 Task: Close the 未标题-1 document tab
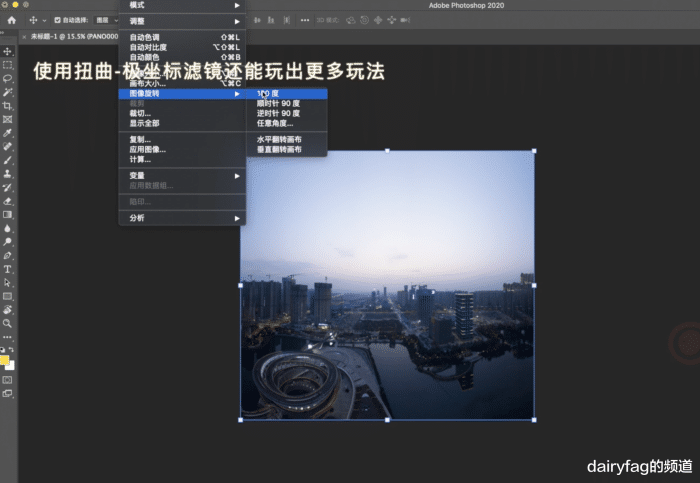point(24,37)
